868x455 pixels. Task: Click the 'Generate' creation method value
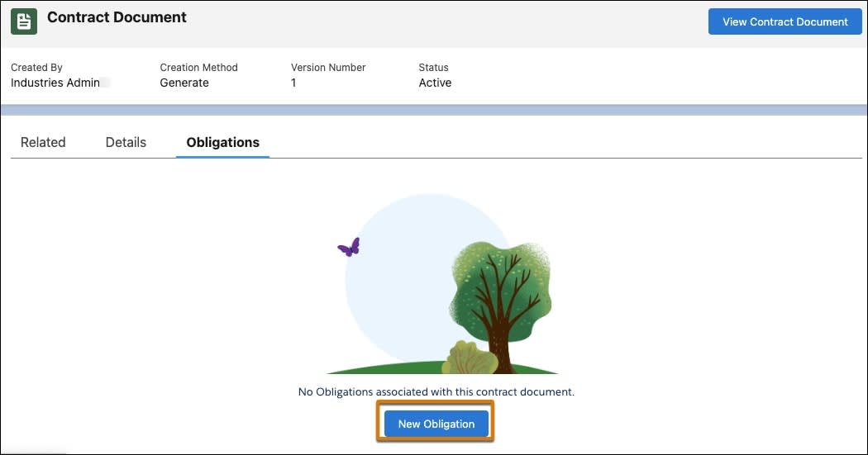tap(184, 83)
